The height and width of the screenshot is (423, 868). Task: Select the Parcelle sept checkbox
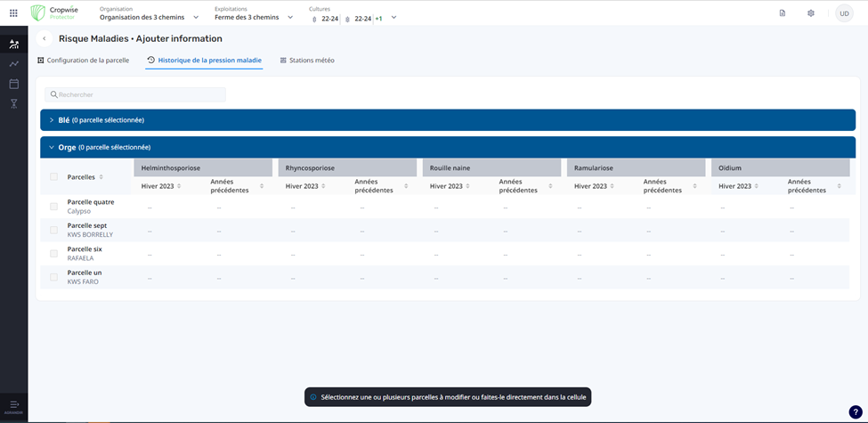(53, 230)
